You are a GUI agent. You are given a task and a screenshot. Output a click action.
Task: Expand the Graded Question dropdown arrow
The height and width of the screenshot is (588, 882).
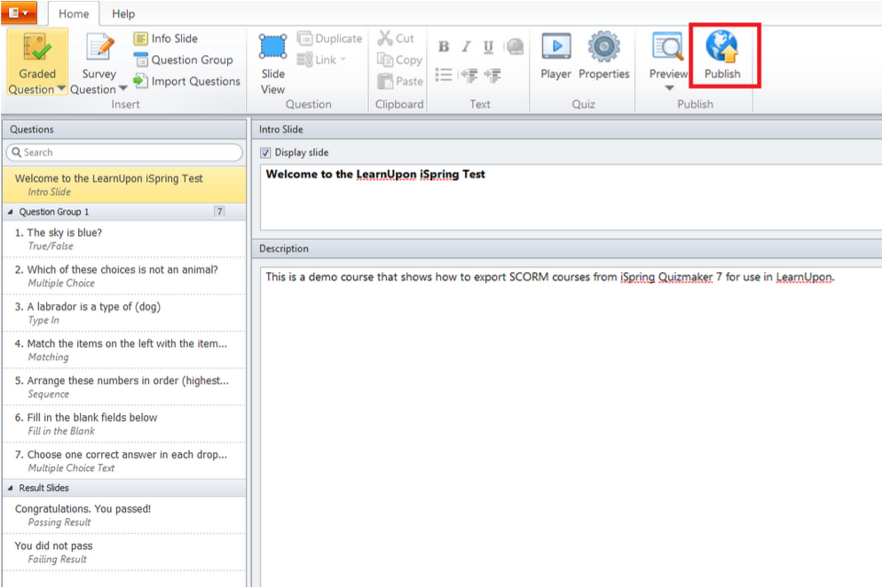[61, 89]
